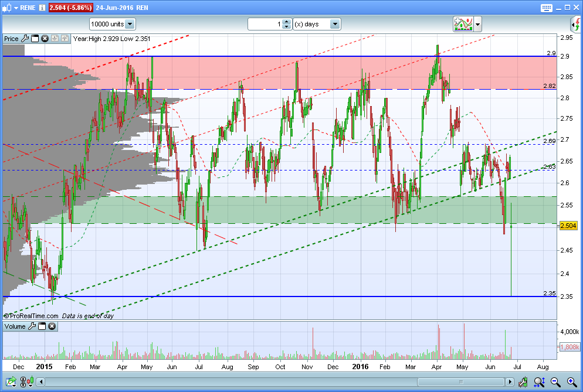This screenshot has height=392, width=583.
Task: Click the left scroll arrow of the timeline
Action: tap(41, 381)
